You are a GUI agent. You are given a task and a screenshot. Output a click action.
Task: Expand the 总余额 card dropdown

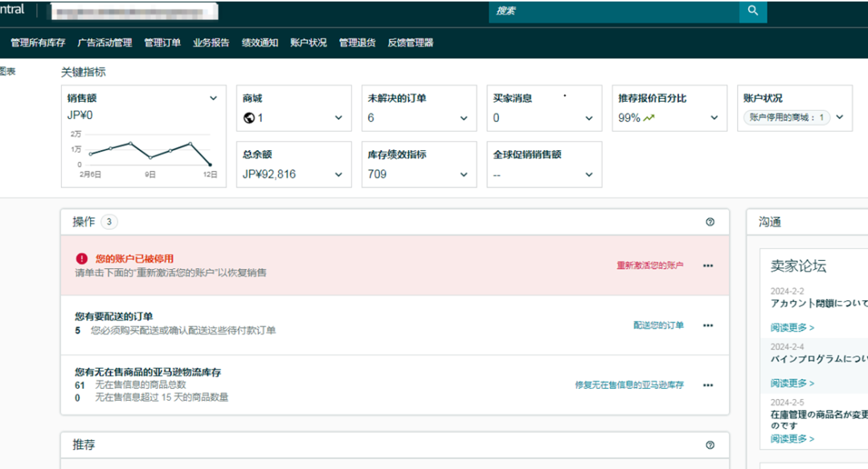coord(339,174)
